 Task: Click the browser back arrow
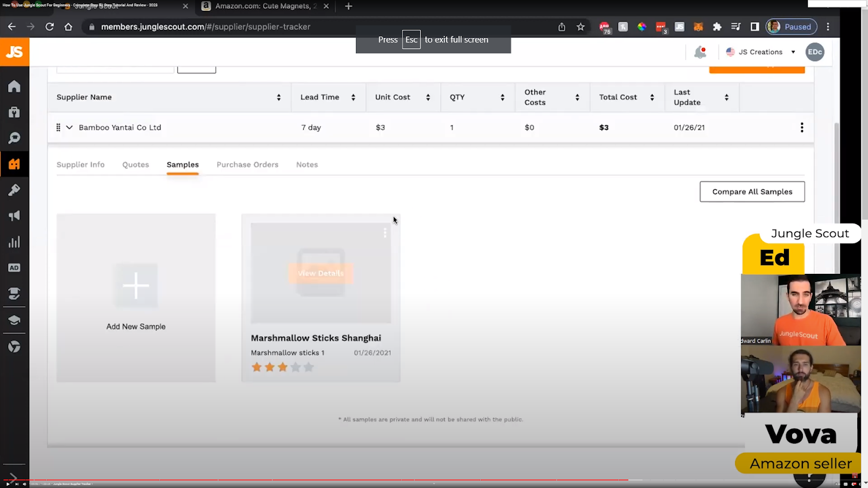12,27
